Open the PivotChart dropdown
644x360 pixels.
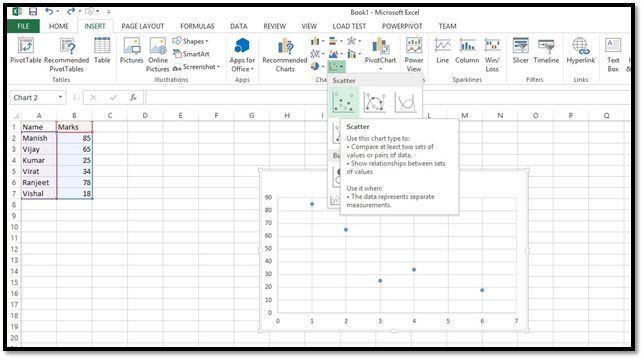[x=380, y=68]
